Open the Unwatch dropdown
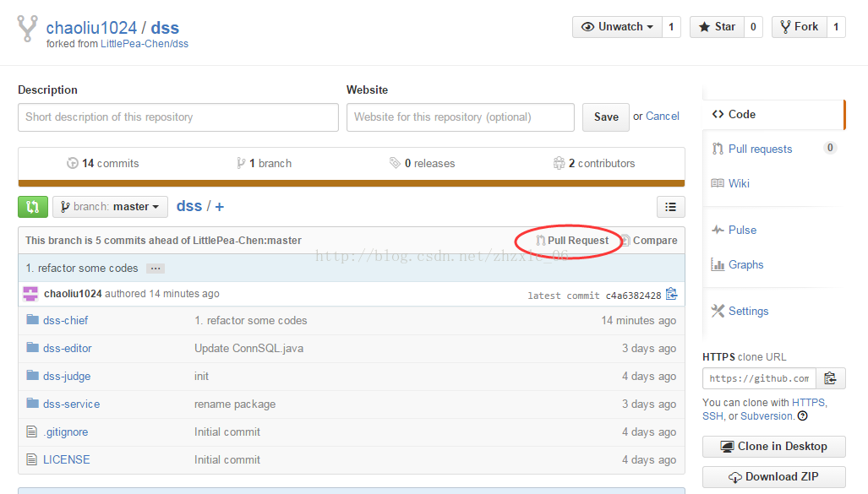Viewport: 868px width, 494px height. [x=617, y=26]
